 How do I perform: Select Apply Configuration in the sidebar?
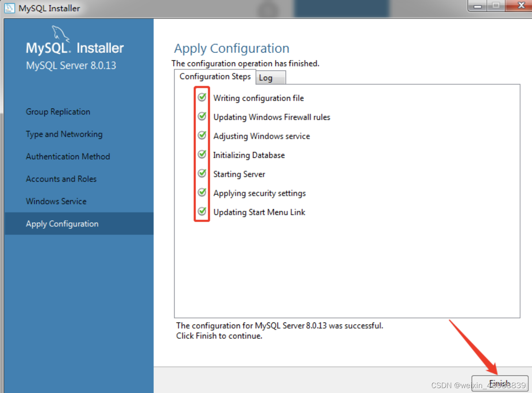click(79, 223)
